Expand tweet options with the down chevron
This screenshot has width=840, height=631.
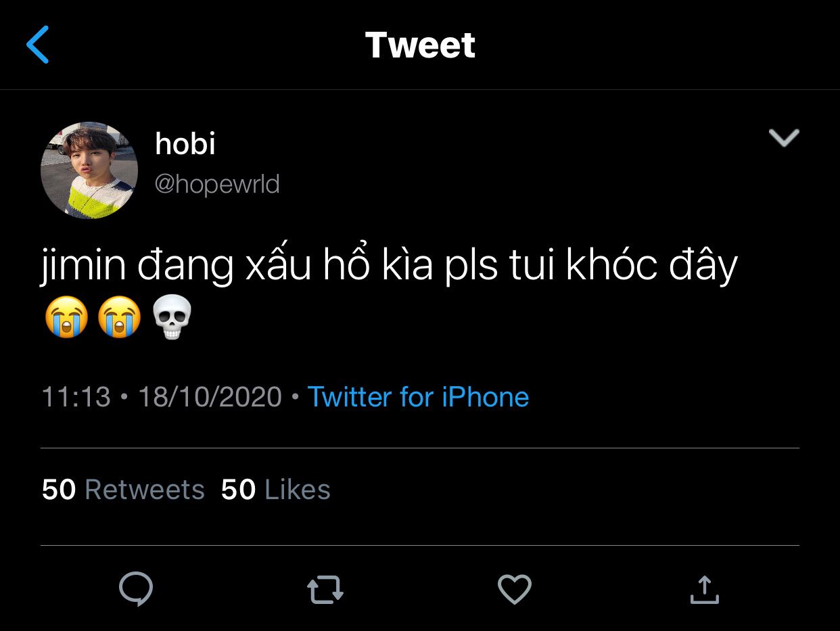coord(784,137)
